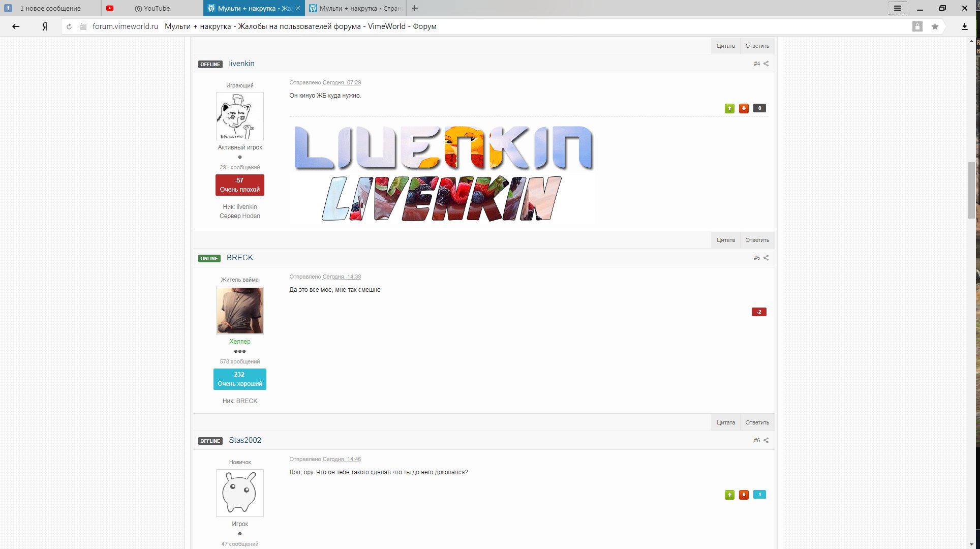Open browser hamburger menu
The image size is (980, 549).
click(898, 8)
